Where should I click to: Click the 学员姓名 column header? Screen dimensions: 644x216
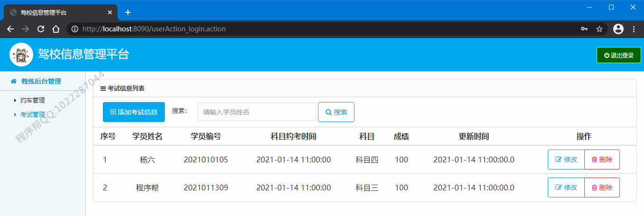point(147,137)
